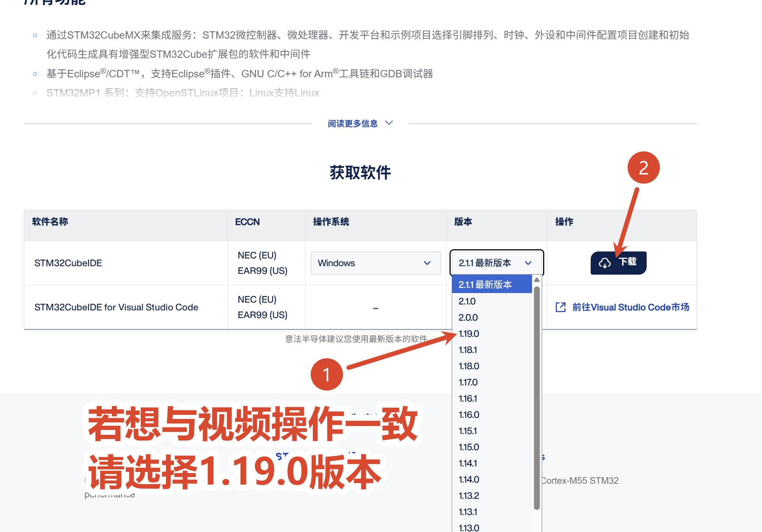Click STM32CubeIDE for Visual Studio Code cell

tap(126, 307)
